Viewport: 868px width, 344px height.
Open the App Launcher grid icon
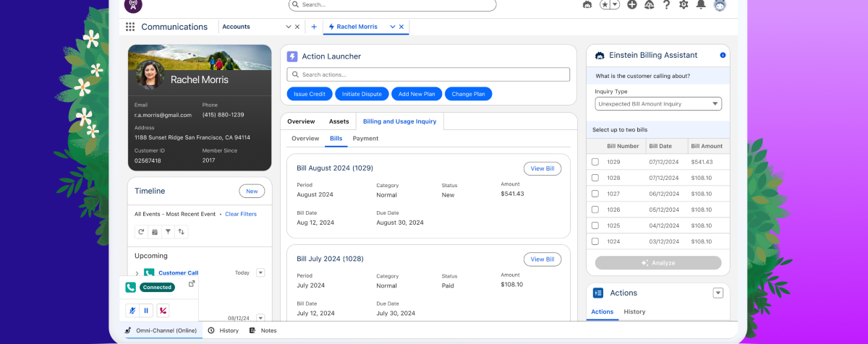tap(130, 27)
